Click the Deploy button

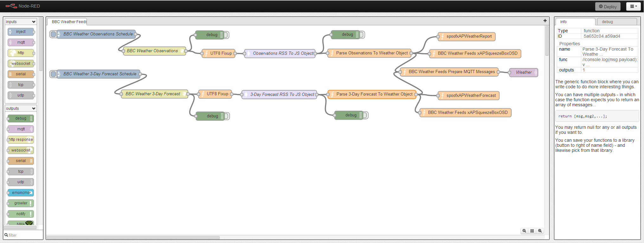pos(608,6)
